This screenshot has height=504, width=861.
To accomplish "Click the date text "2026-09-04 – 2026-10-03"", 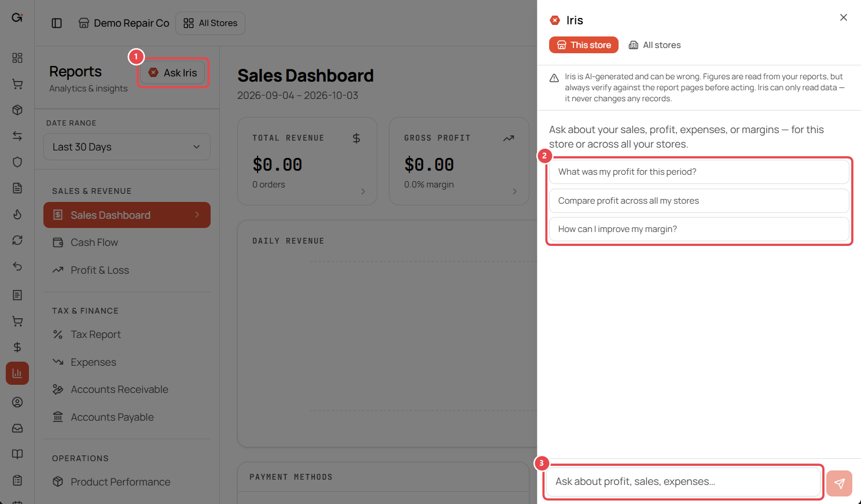I will point(297,95).
